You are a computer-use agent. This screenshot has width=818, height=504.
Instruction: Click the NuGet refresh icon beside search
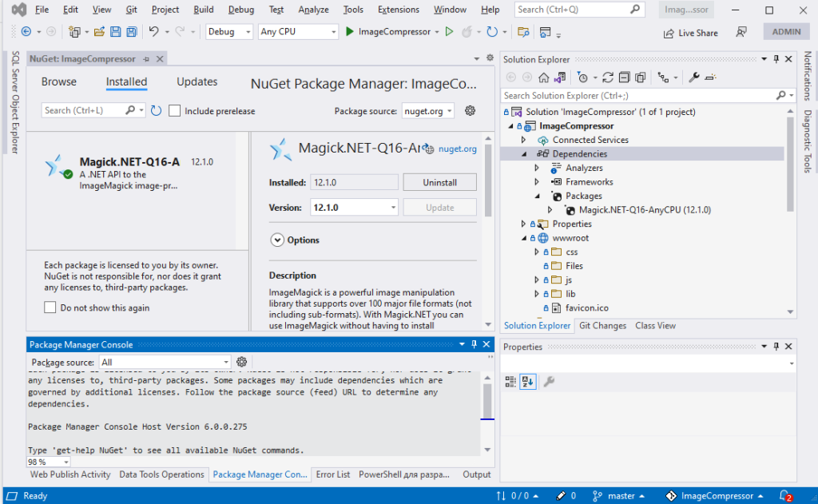click(x=157, y=111)
